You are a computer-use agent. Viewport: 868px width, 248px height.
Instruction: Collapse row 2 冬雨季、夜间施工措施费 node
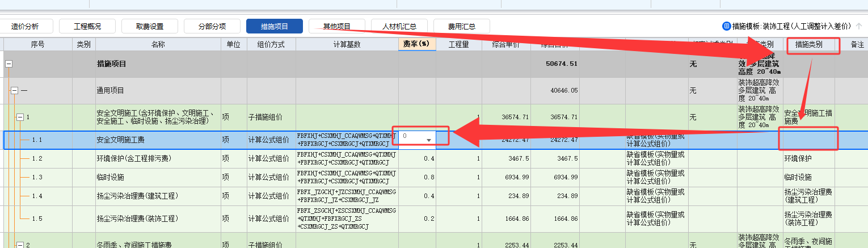20,245
